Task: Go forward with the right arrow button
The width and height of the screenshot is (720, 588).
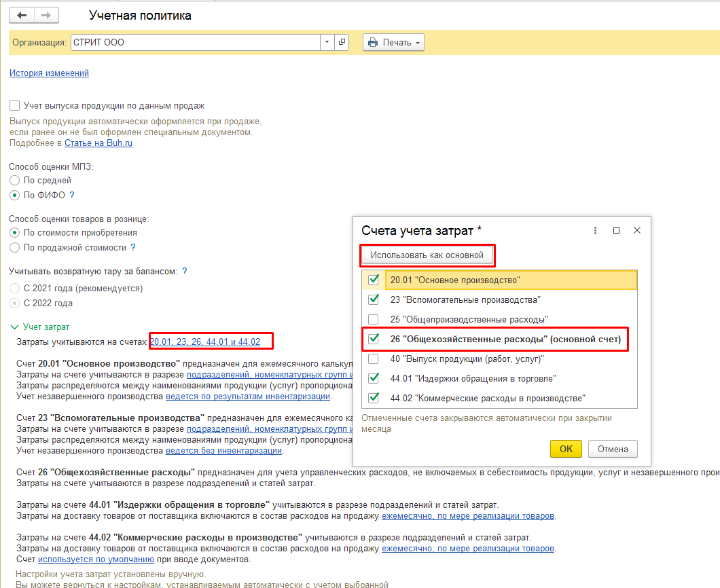Action: click(x=46, y=16)
